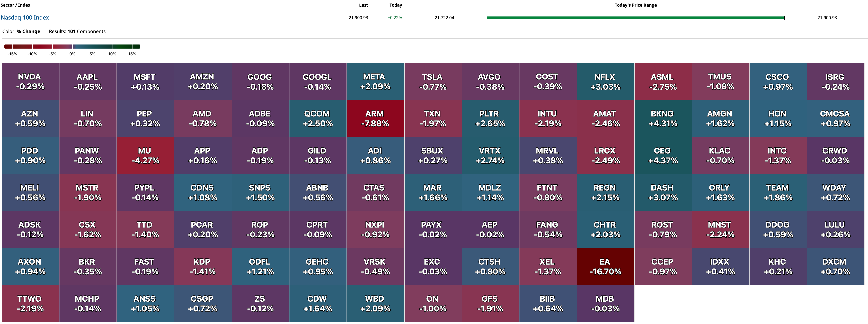Screen dimensions: 868x324
Task: Select the DXCM +0.70% tile
Action: click(x=835, y=267)
